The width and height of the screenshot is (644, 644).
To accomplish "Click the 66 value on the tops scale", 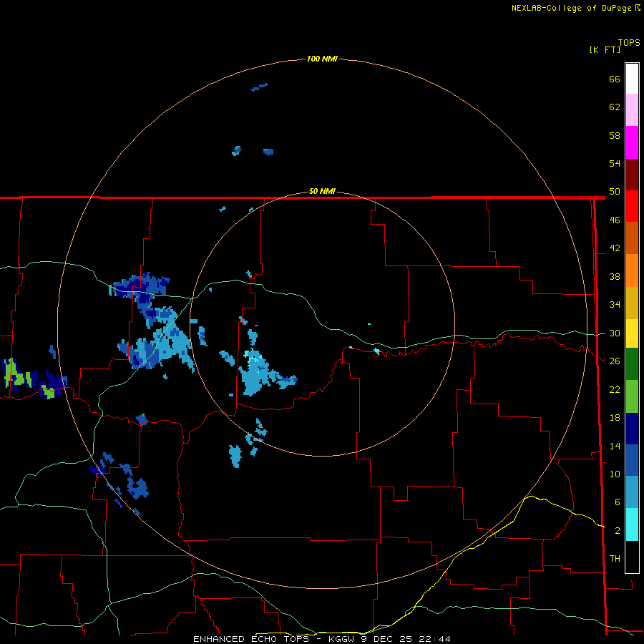I will [615, 79].
